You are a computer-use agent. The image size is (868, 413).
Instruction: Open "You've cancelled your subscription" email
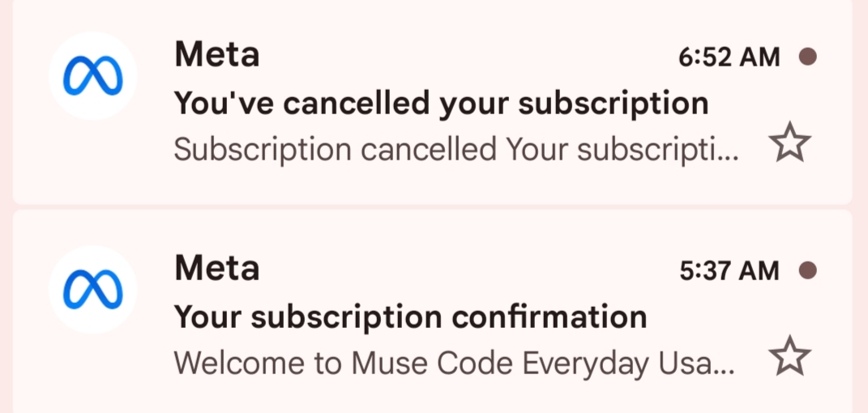(x=432, y=101)
